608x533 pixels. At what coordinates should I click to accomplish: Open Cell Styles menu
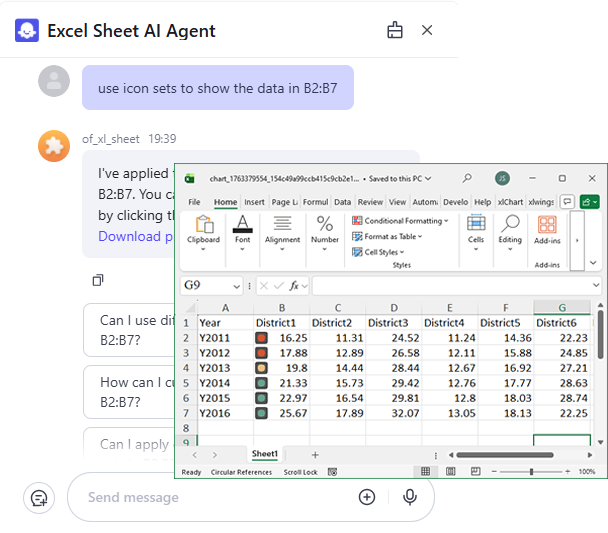[378, 252]
